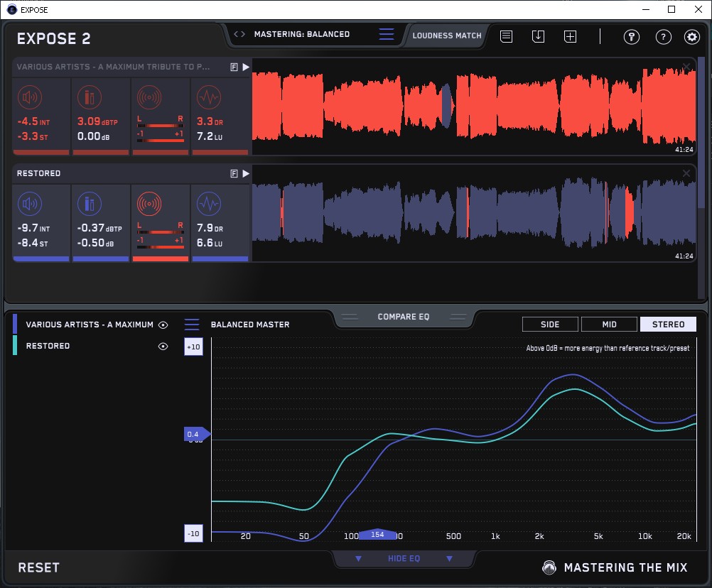
Task: Toggle visibility of Restored EQ curve
Action: [163, 346]
